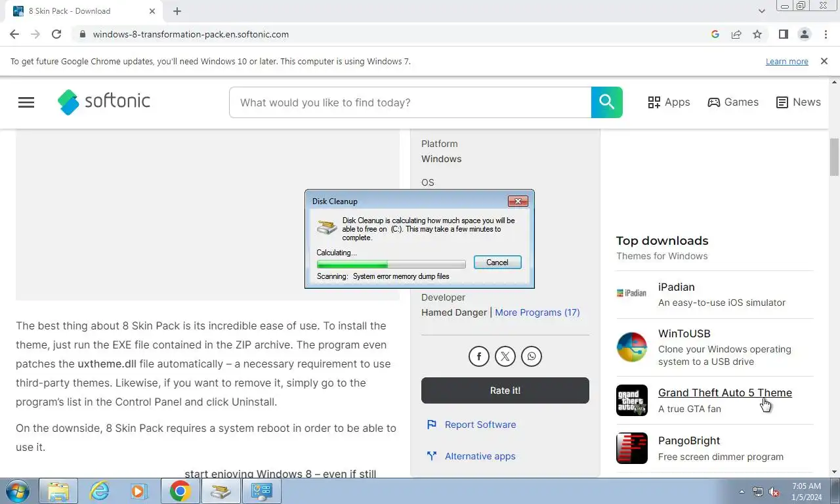Share this page icon
The height and width of the screenshot is (504, 840).
tap(736, 34)
